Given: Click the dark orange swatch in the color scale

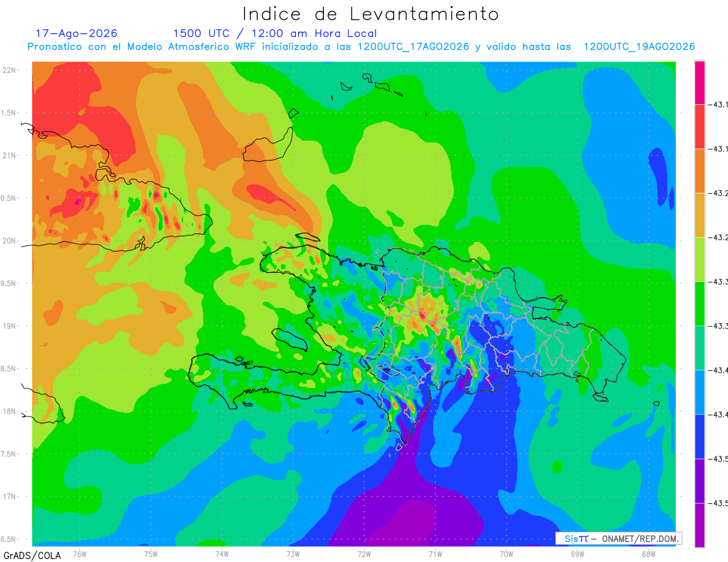Looking at the screenshot, I should point(699,171).
